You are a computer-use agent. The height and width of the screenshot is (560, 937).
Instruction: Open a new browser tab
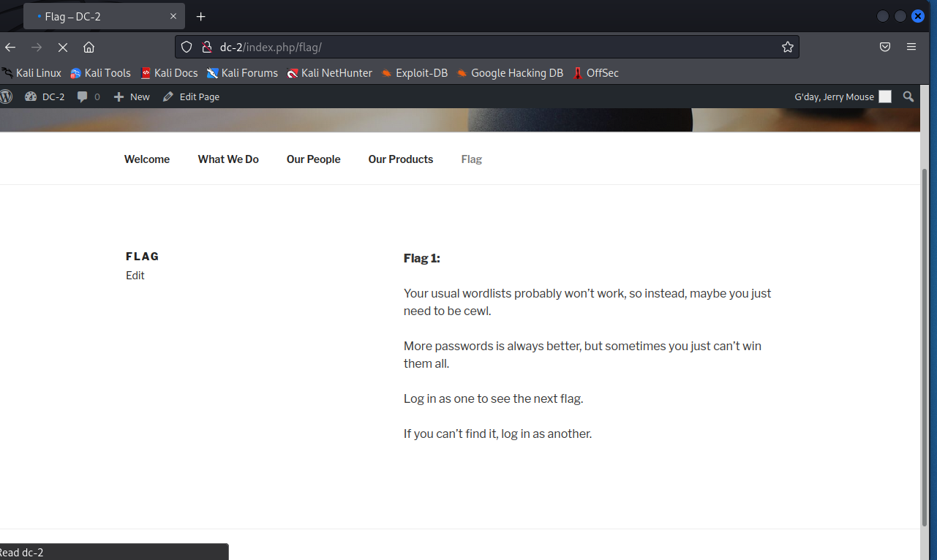pyautogui.click(x=201, y=16)
